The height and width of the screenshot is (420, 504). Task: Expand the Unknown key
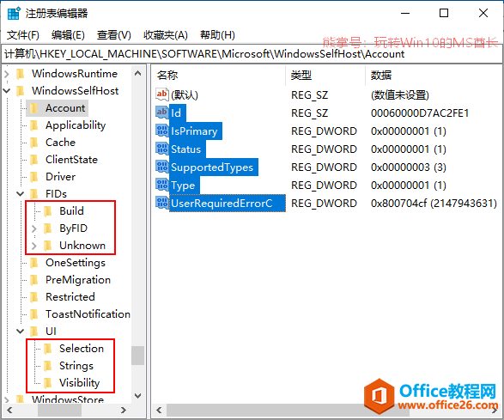34,246
